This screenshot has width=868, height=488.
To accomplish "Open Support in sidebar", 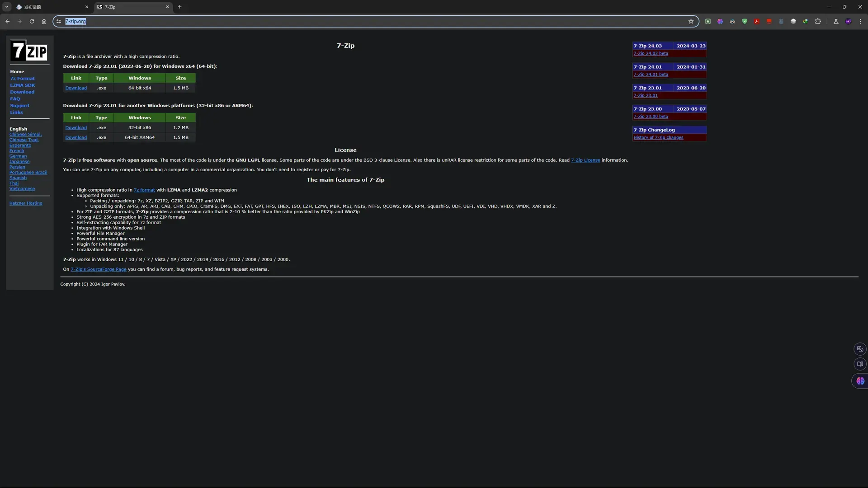I will (19, 106).
